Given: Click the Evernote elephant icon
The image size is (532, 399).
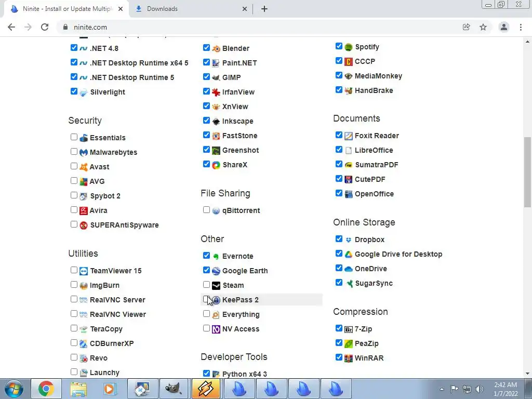Looking at the screenshot, I should (216, 257).
